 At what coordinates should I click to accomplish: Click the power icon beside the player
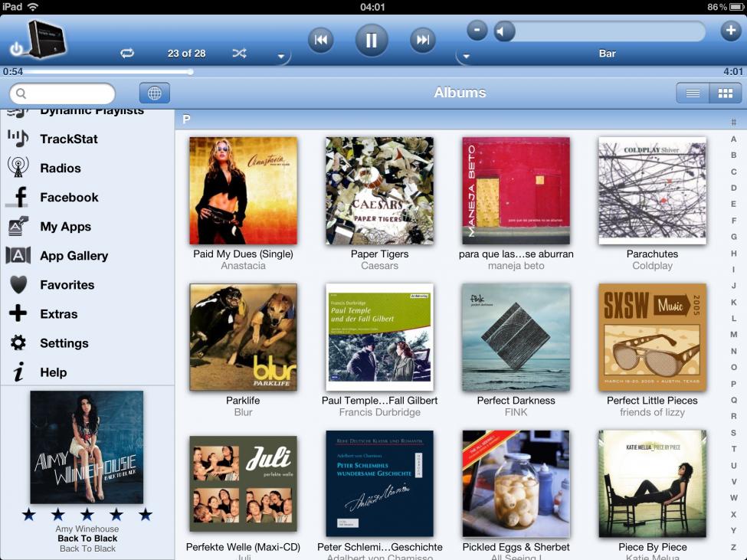point(16,48)
